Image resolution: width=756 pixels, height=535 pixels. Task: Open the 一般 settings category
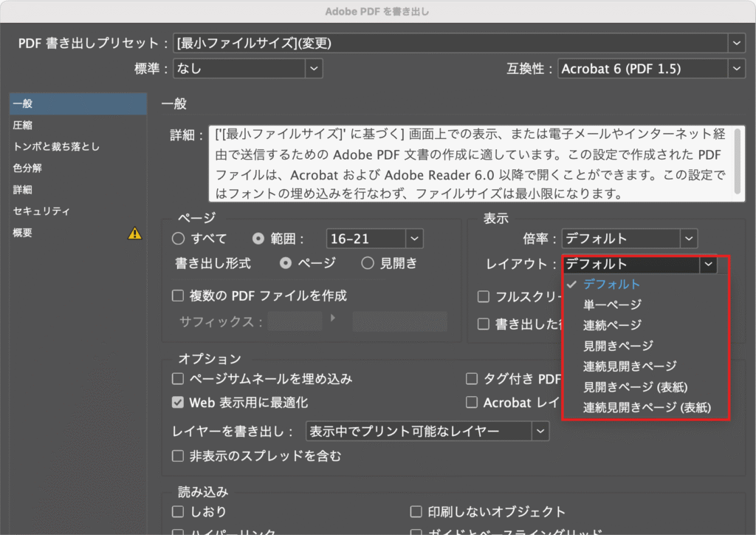click(x=78, y=103)
